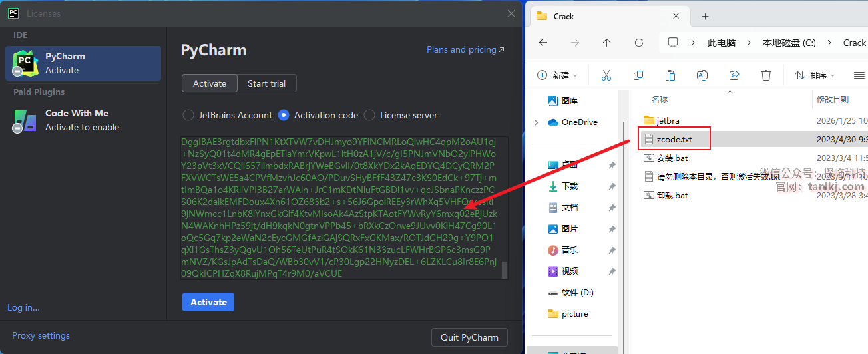Open the 排序 (Sort) dropdown
This screenshot has width=868, height=354.
click(x=813, y=75)
